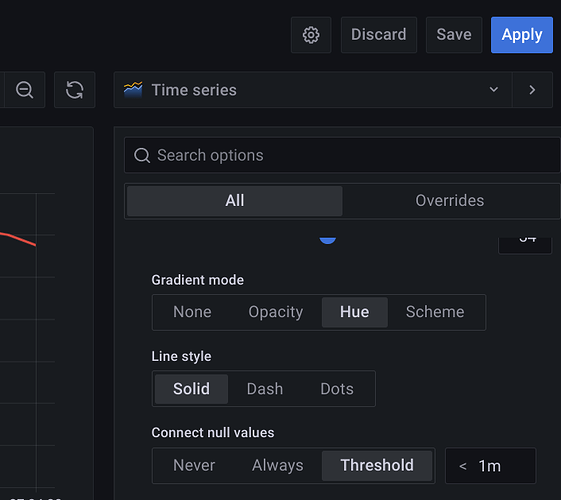Switch to the Overrides tab

coord(450,201)
